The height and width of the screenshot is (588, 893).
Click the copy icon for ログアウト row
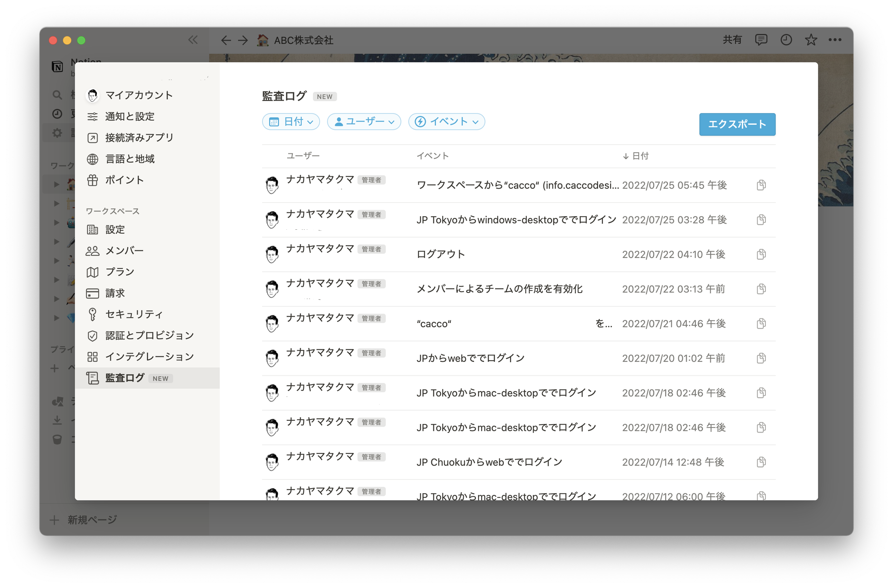[x=761, y=254]
